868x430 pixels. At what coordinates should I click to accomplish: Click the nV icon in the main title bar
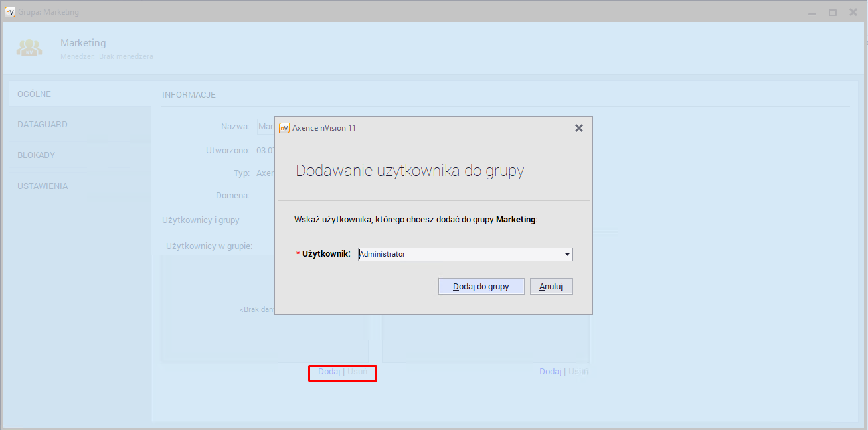click(9, 12)
